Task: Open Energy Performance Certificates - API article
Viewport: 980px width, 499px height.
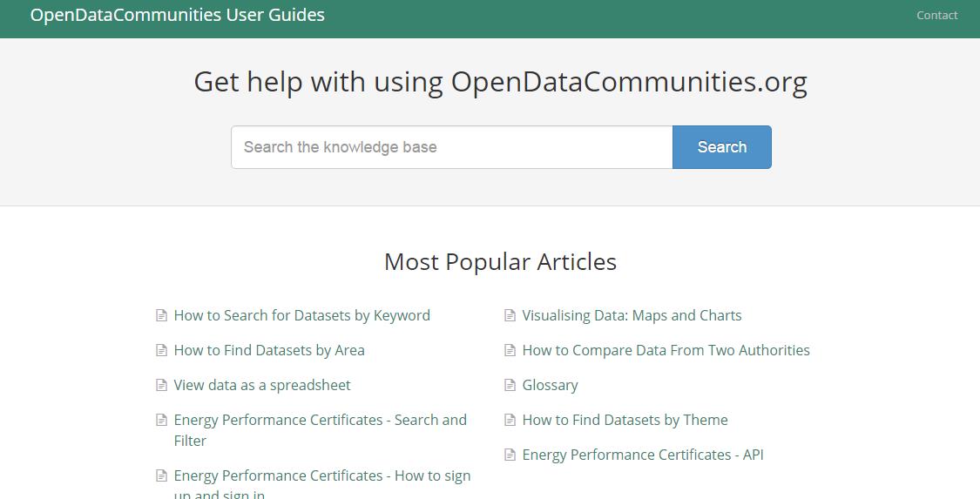Action: tap(643, 455)
